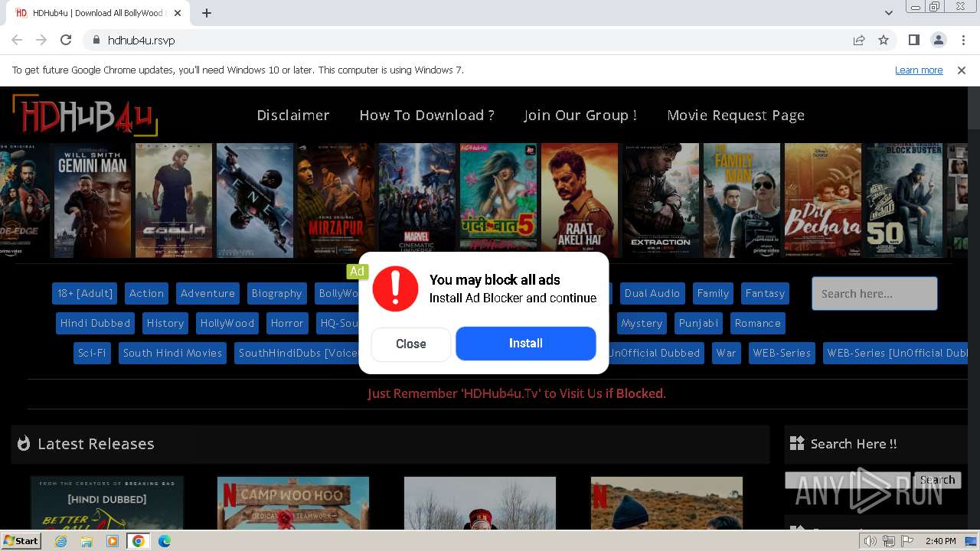Select the WEB-Series category tag
980x551 pixels.
782,353
